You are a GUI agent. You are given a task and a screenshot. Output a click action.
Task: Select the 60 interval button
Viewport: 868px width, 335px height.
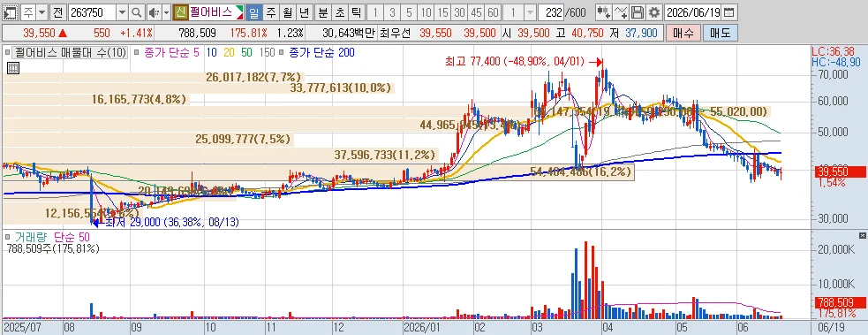coord(493,11)
